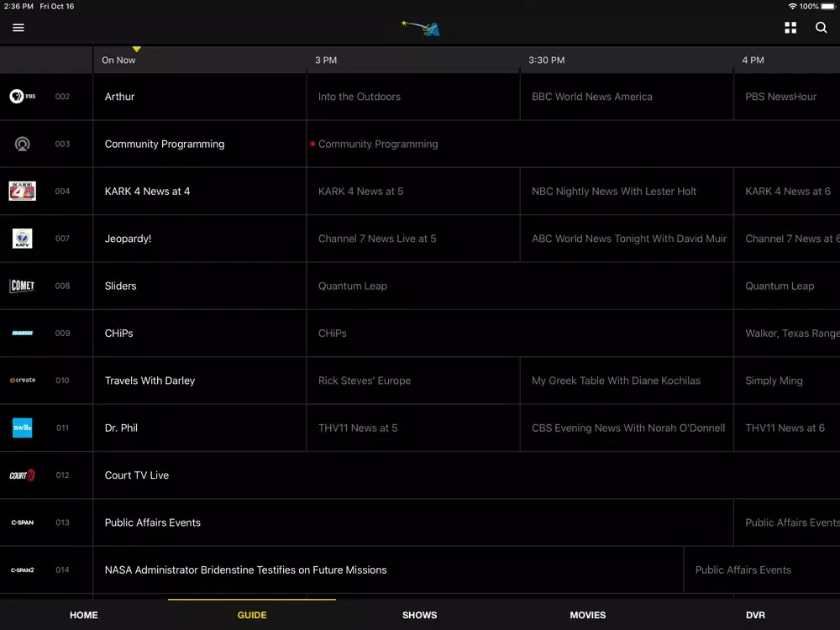
Task: Jump to the 3 PM time slot
Action: point(326,60)
